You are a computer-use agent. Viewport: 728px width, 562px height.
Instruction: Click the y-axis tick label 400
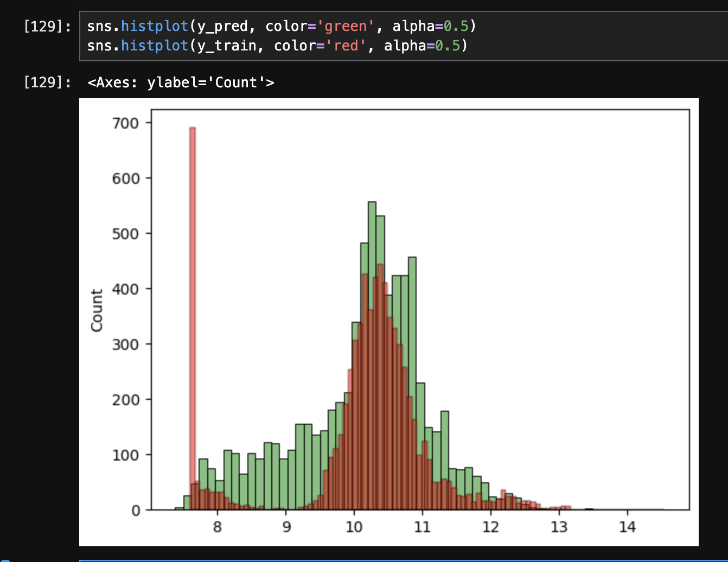[x=125, y=289]
